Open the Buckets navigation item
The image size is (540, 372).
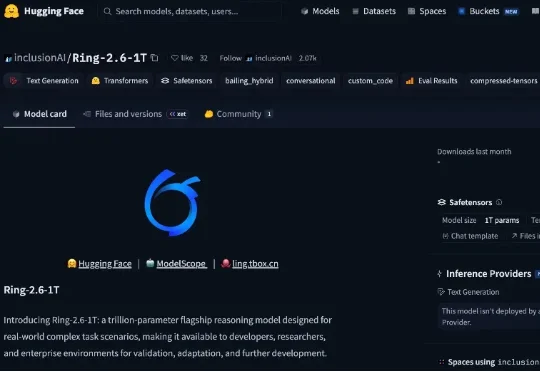479,11
